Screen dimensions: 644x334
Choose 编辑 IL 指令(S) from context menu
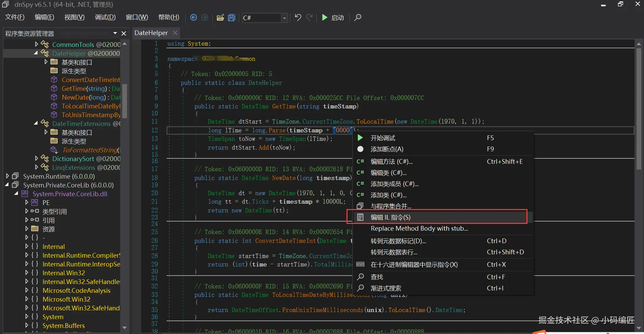(390, 217)
